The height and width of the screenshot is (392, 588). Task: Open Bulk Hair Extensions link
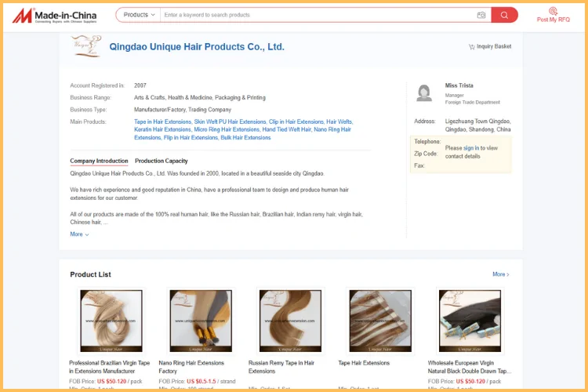(245, 138)
